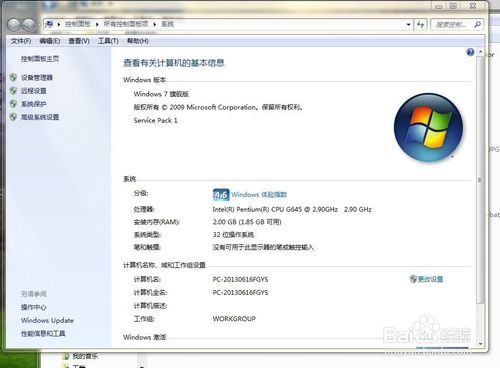
Task: Open the address bar history dropdown
Action: click(x=408, y=24)
